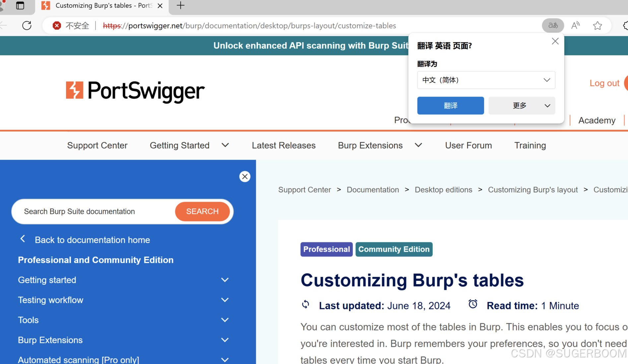
Task: Click the translate icon in address bar
Action: 553,26
